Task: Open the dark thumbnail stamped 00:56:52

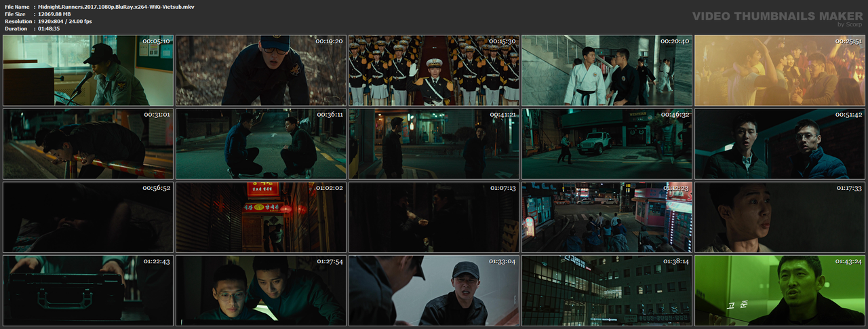Action: point(88,217)
